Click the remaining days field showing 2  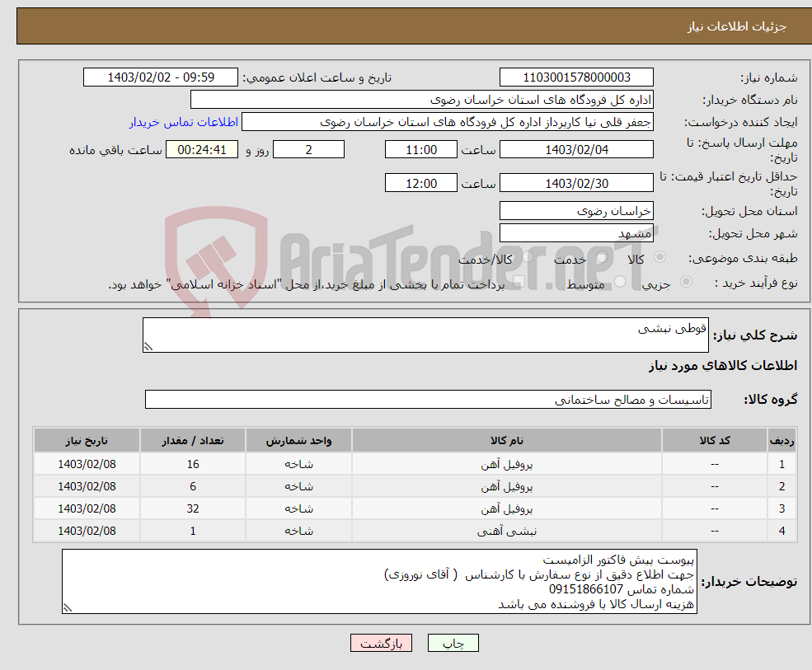click(308, 150)
